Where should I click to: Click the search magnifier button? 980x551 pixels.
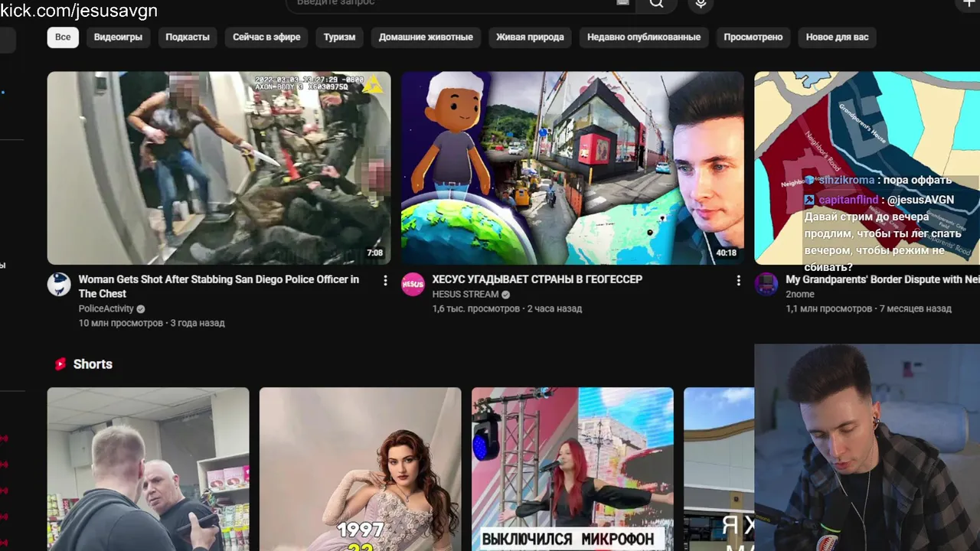coord(657,4)
